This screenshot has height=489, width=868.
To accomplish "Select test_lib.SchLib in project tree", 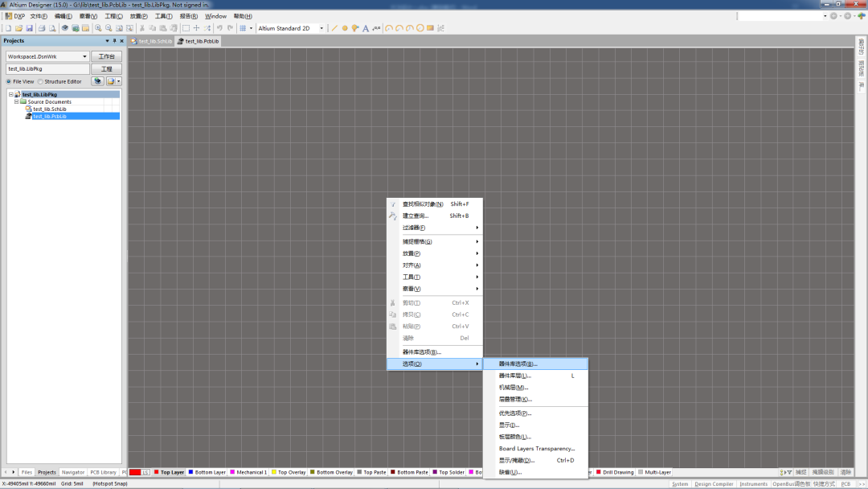I will coord(49,109).
